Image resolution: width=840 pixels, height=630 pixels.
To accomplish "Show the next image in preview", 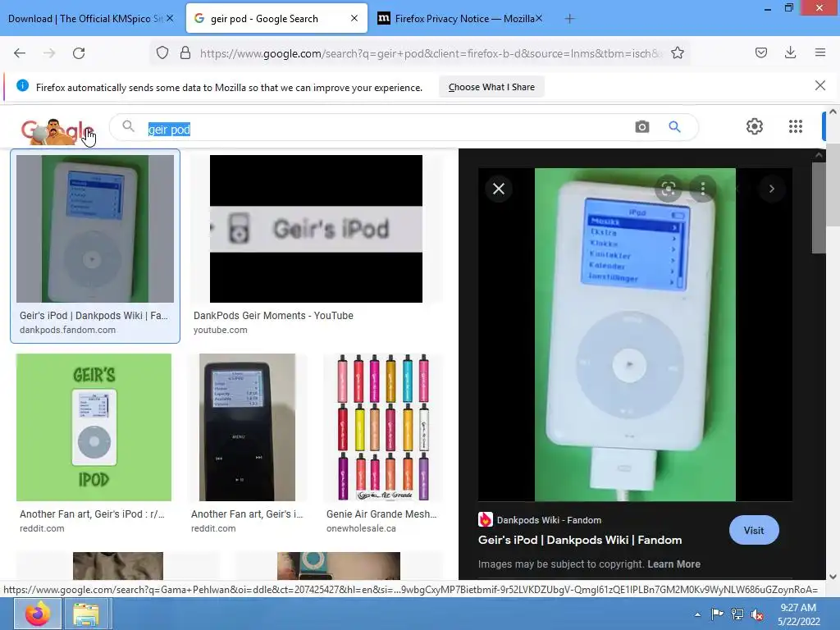I will 771,189.
